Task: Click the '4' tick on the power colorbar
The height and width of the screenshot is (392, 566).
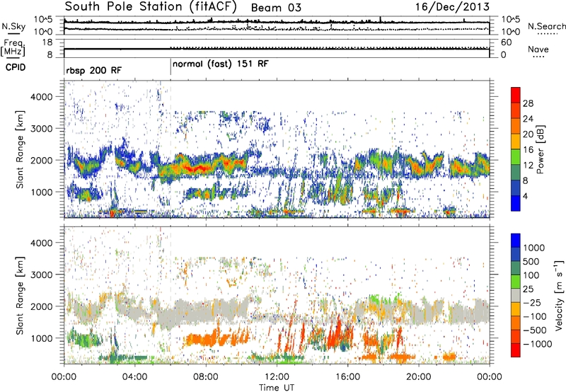Action: click(525, 196)
